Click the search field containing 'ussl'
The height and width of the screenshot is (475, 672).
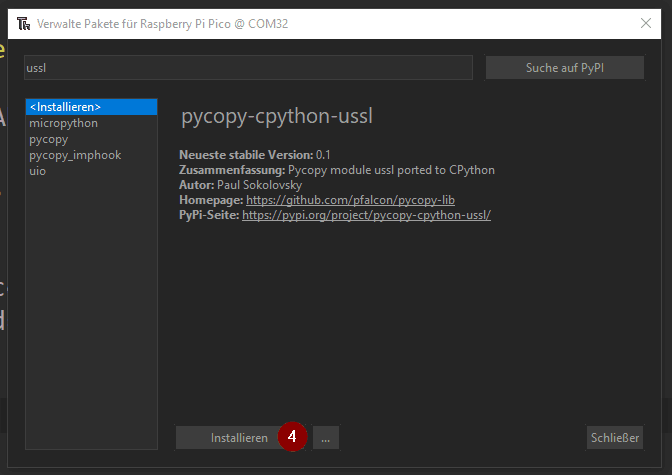247,68
